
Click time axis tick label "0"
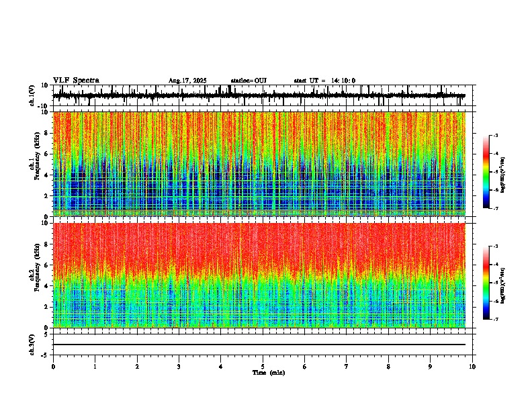[x=53, y=367]
